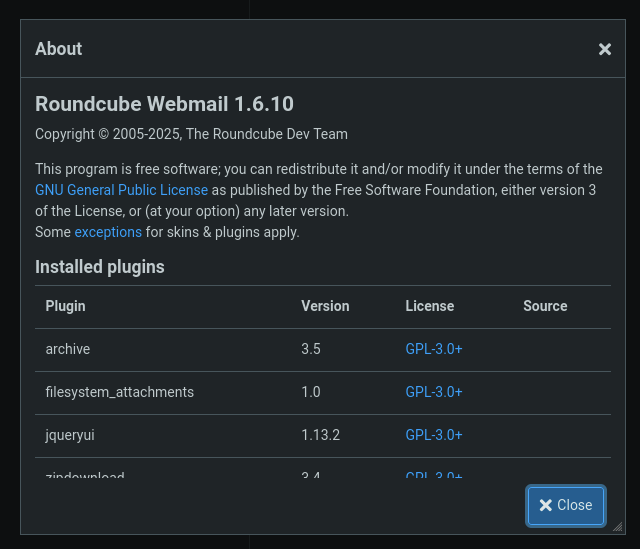
Task: Click the jqueryui version 1.13.2 cell
Action: (x=320, y=435)
